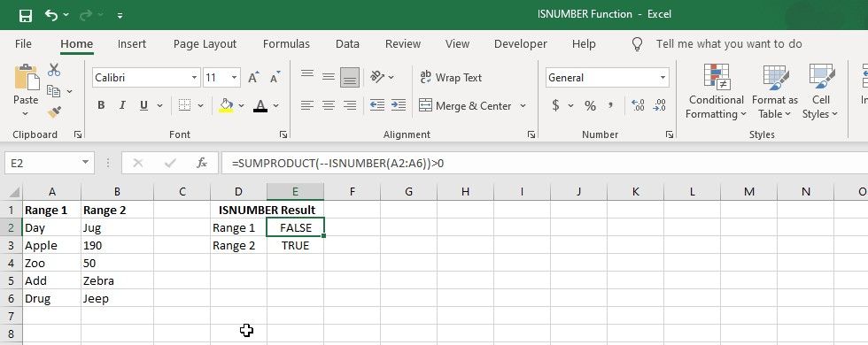Align text to the left
Viewport: 868px width, 345px height.
pos(307,105)
